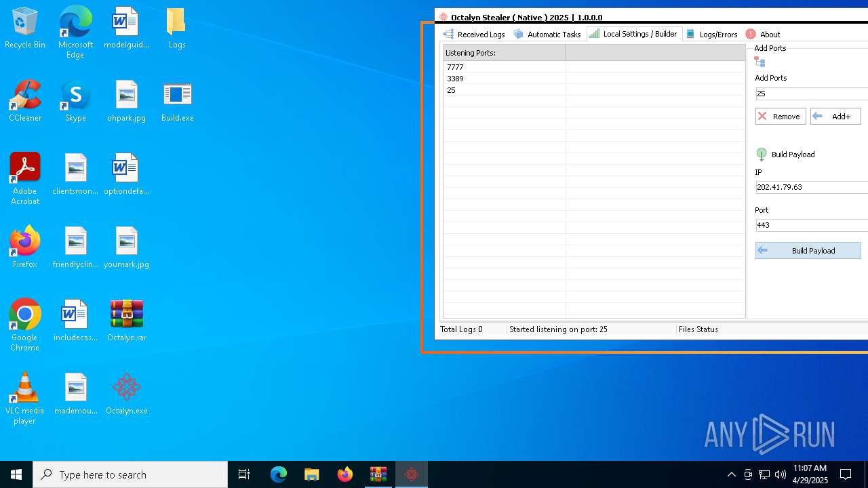Click the network tray icon
This screenshot has height=488, width=868.
tap(764, 474)
